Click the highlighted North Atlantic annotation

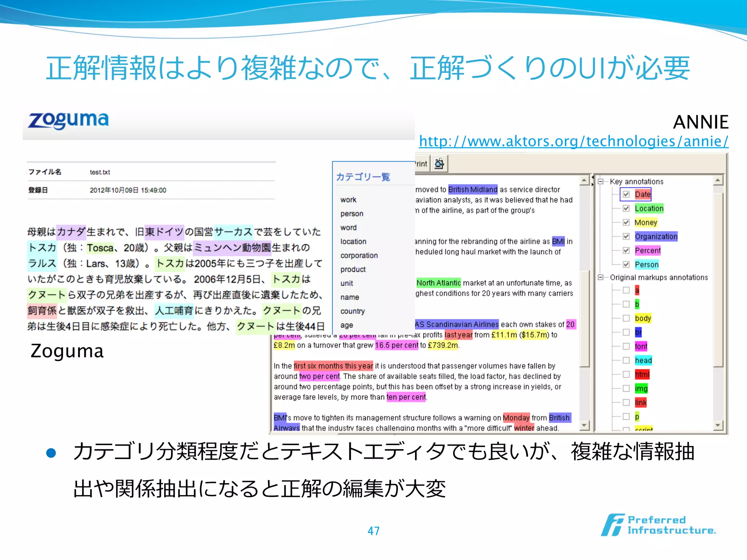tap(438, 283)
